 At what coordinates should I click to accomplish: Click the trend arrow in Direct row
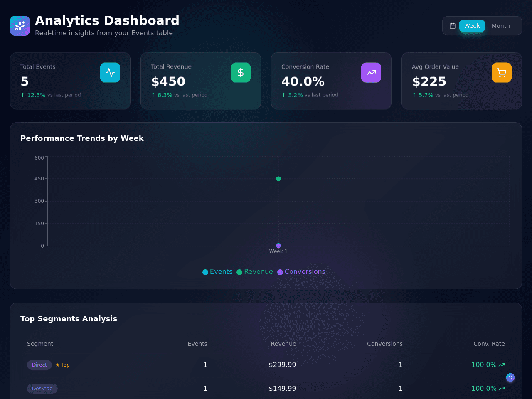pos(502,365)
